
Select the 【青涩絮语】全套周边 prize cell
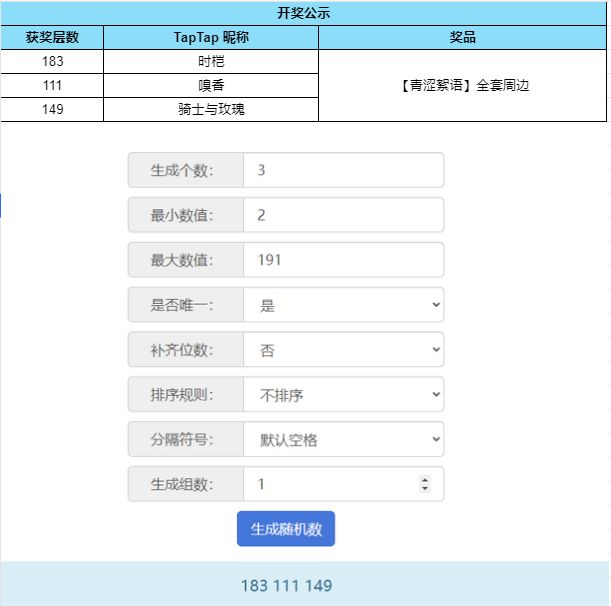click(x=463, y=85)
